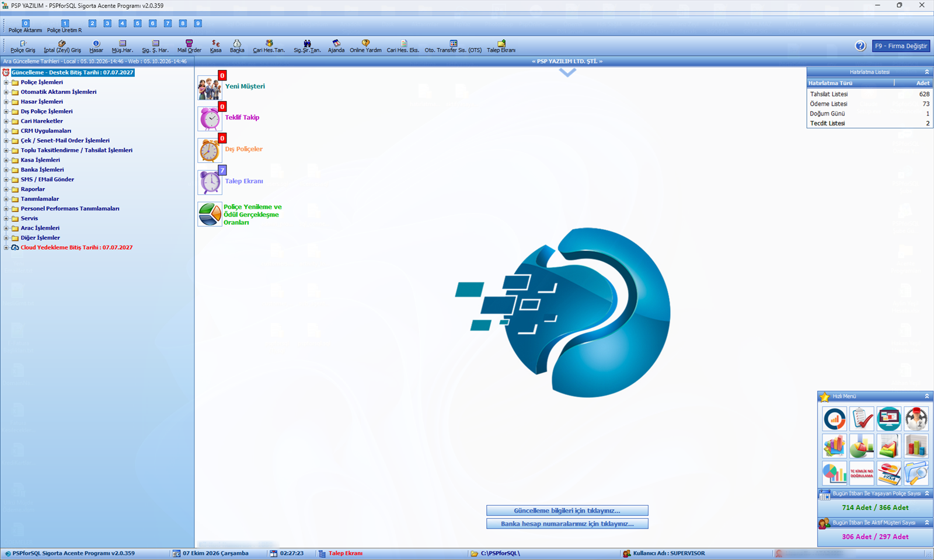Select numbered tab 5
Image resolution: width=934 pixels, height=560 pixels.
(138, 23)
